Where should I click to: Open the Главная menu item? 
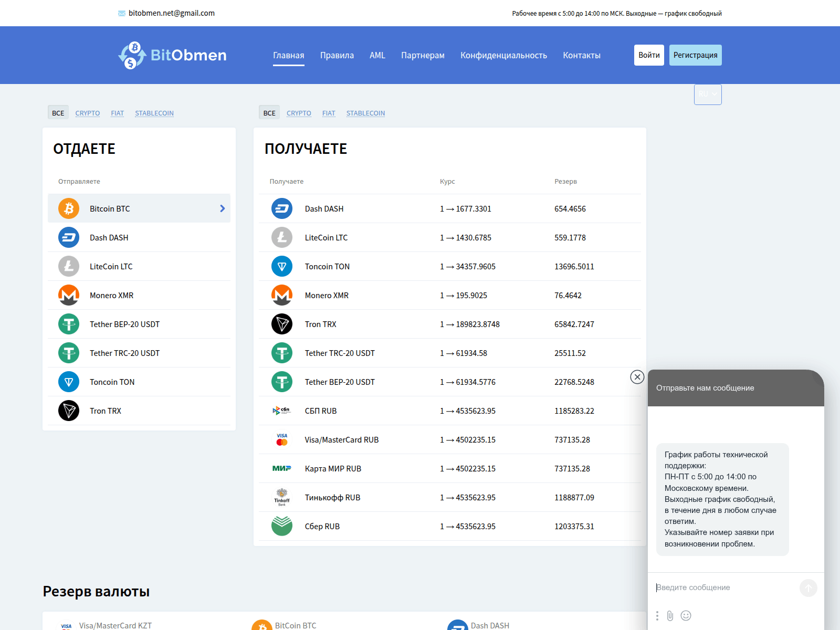[289, 55]
